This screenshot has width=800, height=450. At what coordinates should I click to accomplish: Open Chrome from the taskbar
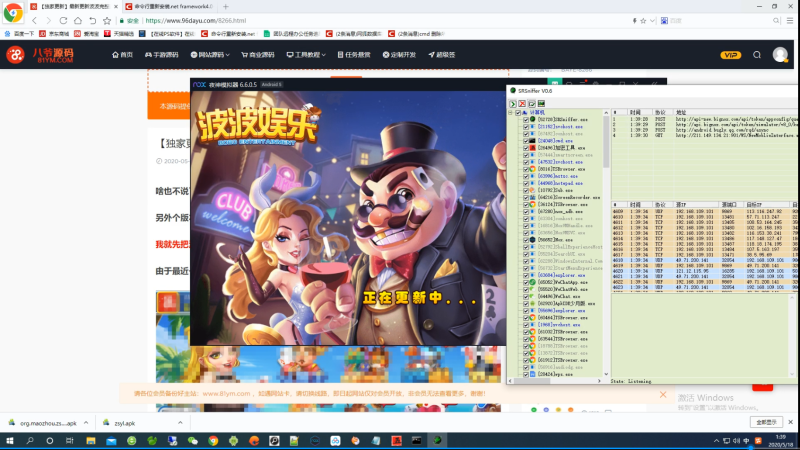click(x=213, y=441)
